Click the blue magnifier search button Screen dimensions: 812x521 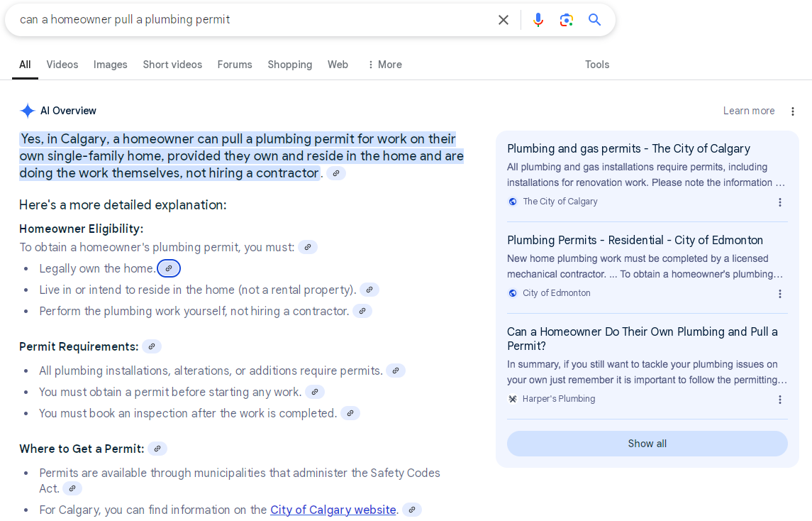point(594,20)
